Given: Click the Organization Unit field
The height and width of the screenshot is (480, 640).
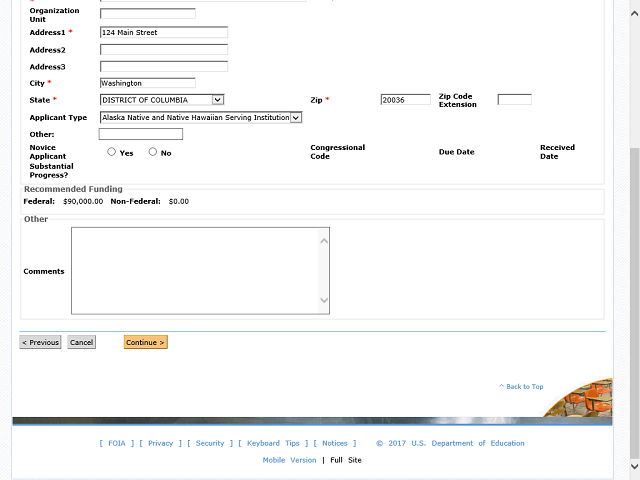Looking at the screenshot, I should [x=148, y=13].
